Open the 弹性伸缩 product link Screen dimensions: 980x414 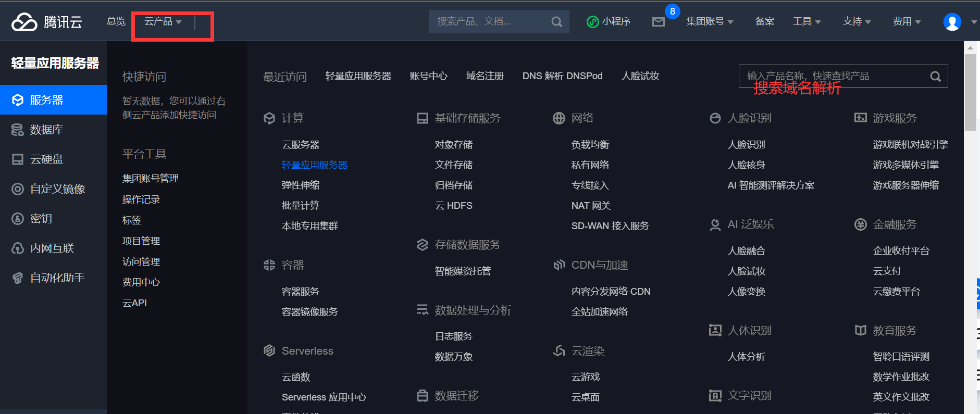pos(301,185)
